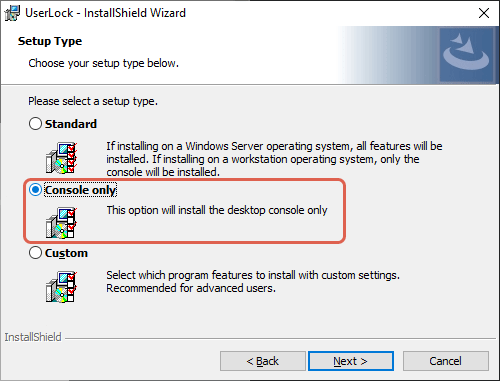Click the 'desktop console only' description text
This screenshot has height=381, width=500.
pos(217,210)
